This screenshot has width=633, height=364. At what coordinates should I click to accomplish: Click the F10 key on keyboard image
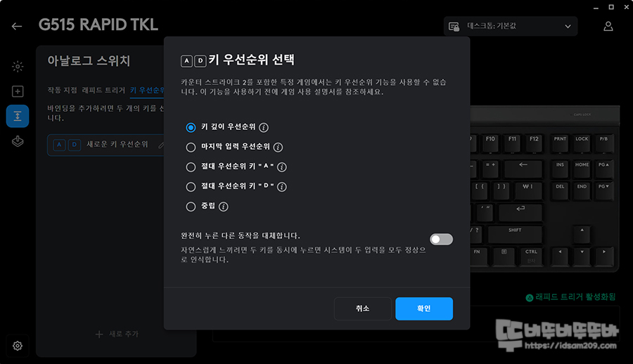490,143
